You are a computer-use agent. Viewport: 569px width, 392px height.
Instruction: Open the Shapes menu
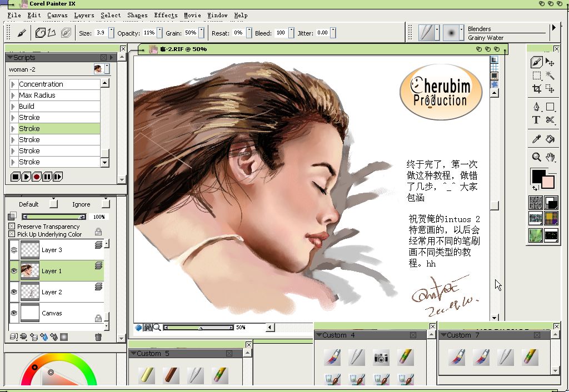click(137, 15)
